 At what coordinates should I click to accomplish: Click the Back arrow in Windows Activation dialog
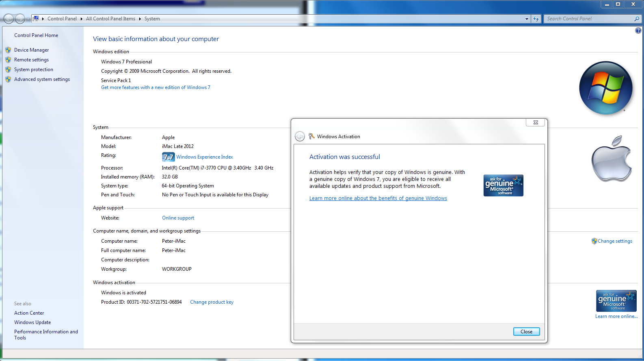click(300, 136)
